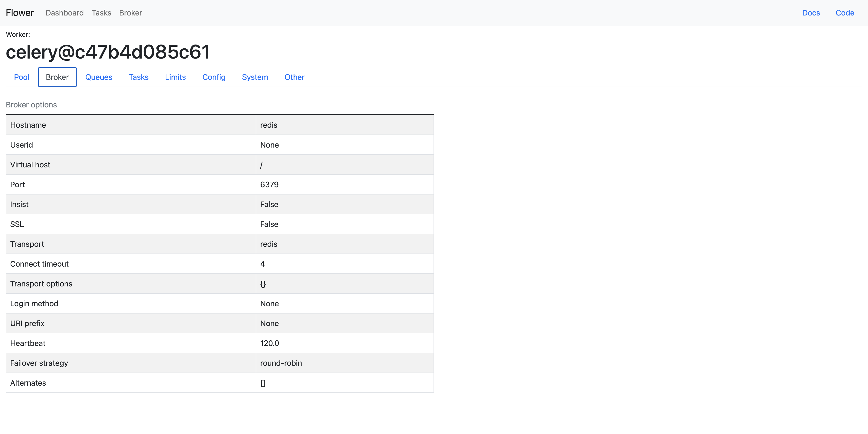Image resolution: width=868 pixels, height=434 pixels.
Task: Click the Flower brand logo text
Action: 20,13
